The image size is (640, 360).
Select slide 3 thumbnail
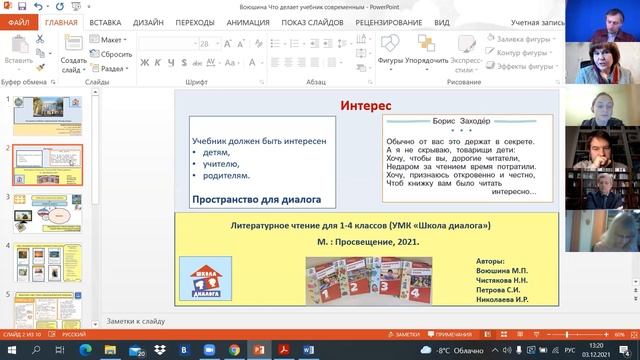click(x=47, y=213)
